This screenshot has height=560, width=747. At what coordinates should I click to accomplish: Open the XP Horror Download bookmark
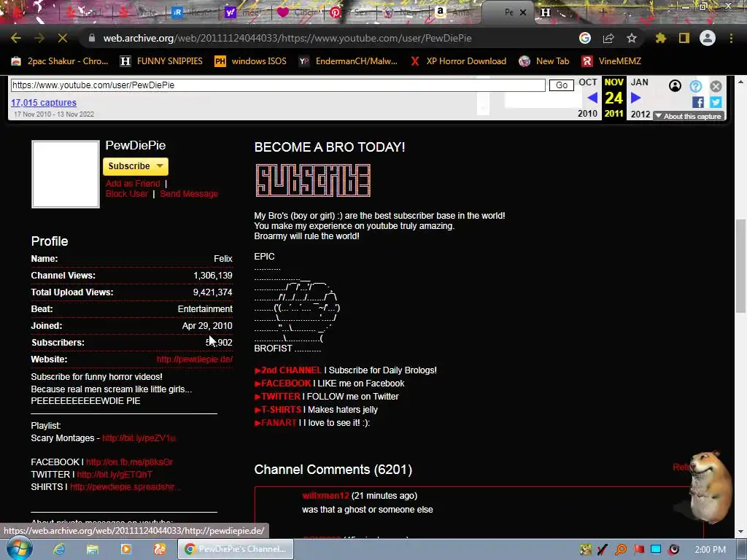(458, 61)
